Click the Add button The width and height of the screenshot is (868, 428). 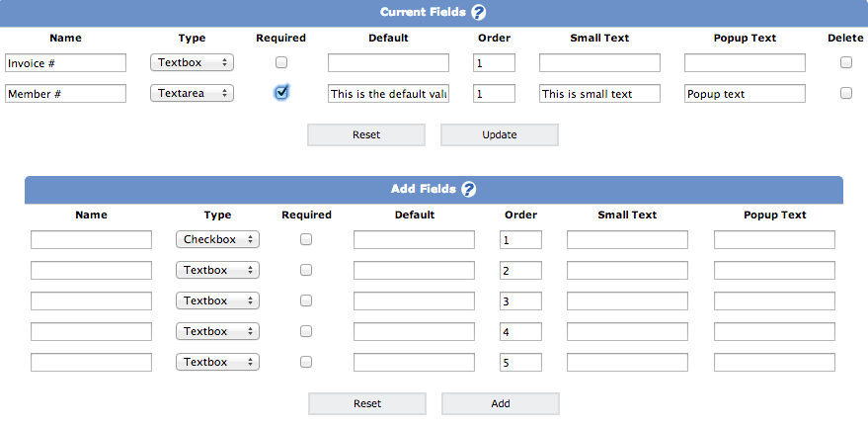(x=501, y=403)
